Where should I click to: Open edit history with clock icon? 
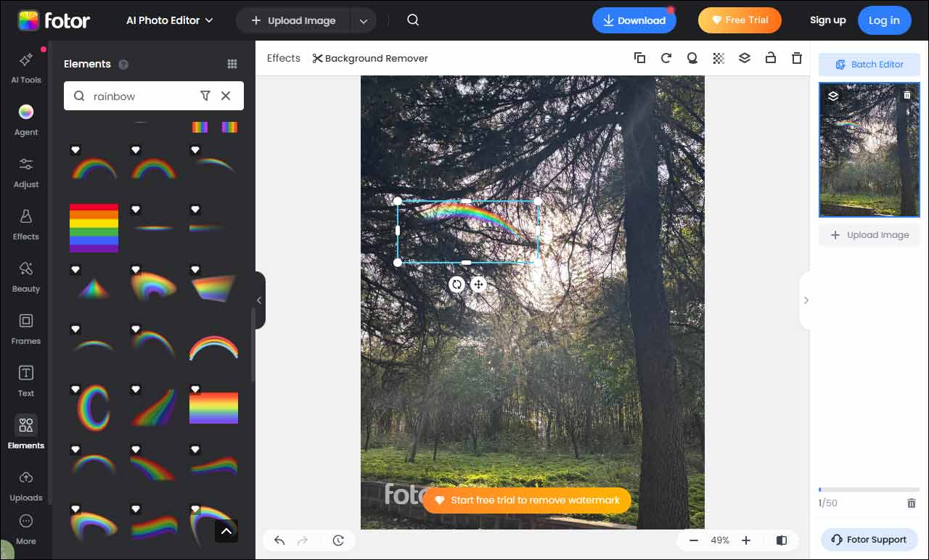coord(338,540)
